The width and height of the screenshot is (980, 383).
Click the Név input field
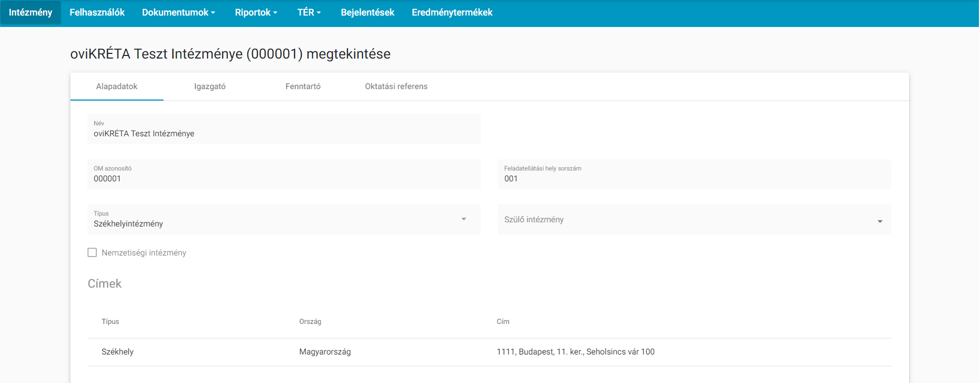point(284,129)
